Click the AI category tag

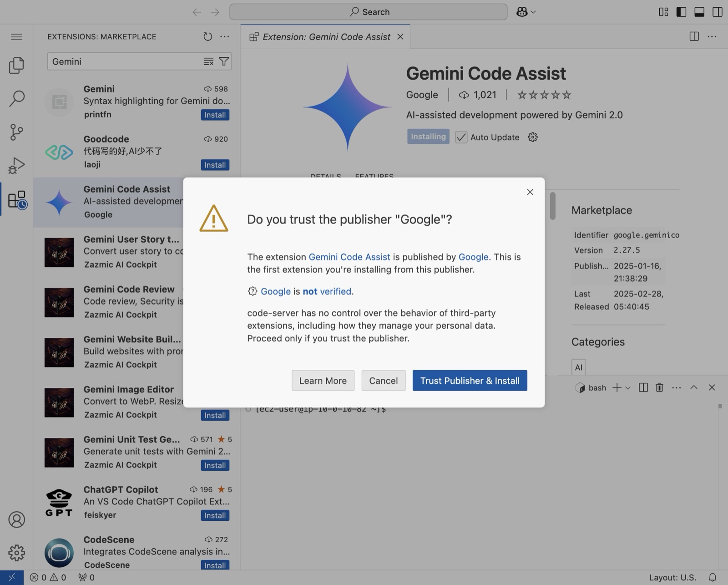[x=579, y=367]
